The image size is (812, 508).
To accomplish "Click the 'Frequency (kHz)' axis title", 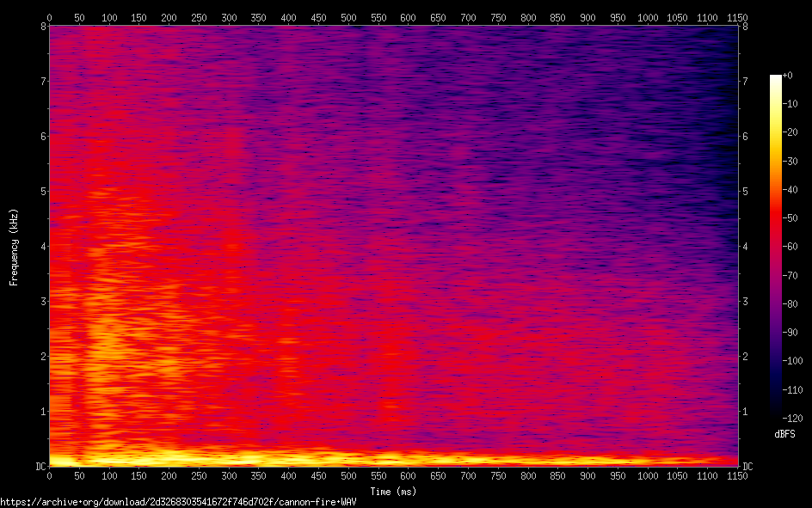I will pos(14,247).
